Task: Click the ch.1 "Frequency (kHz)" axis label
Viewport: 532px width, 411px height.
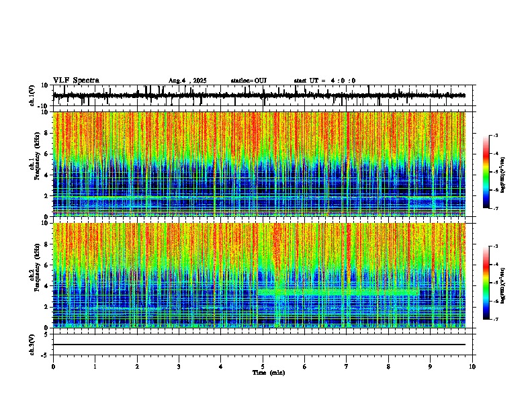Action: pos(37,156)
